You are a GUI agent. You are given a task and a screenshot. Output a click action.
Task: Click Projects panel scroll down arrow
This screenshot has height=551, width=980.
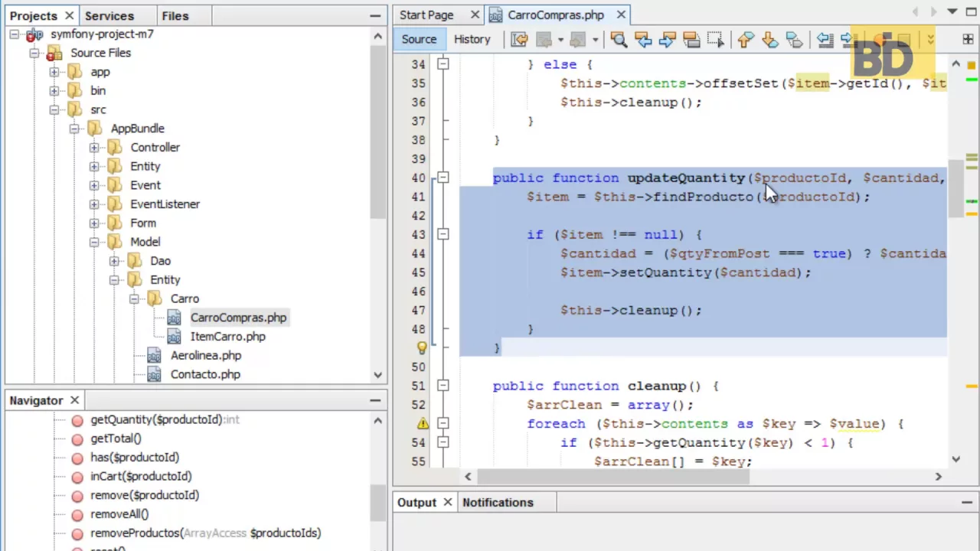click(x=378, y=375)
